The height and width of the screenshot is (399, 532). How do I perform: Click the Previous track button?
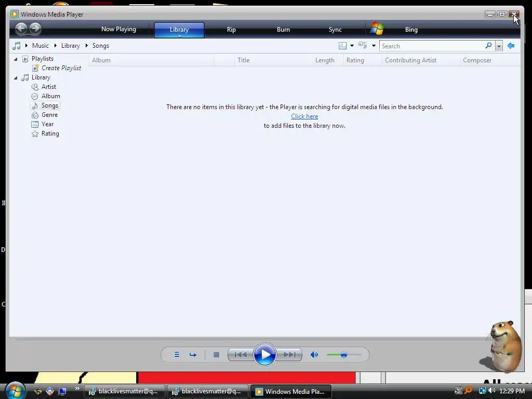click(241, 354)
